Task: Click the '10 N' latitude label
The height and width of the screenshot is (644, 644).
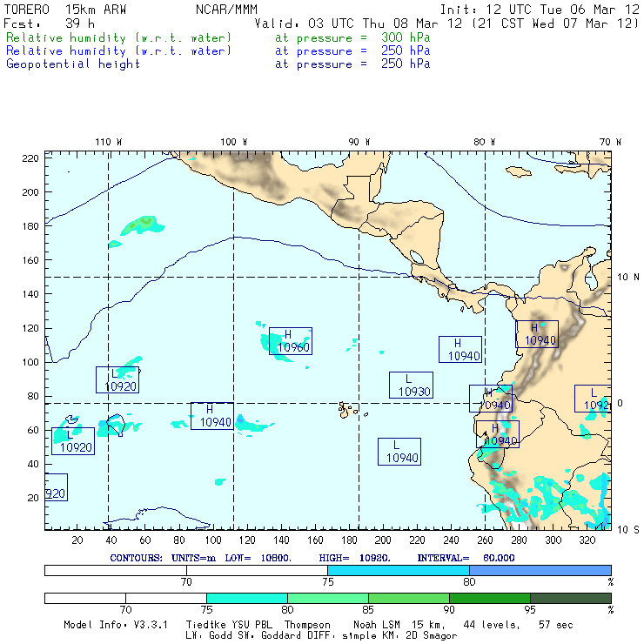Action: 628,278
